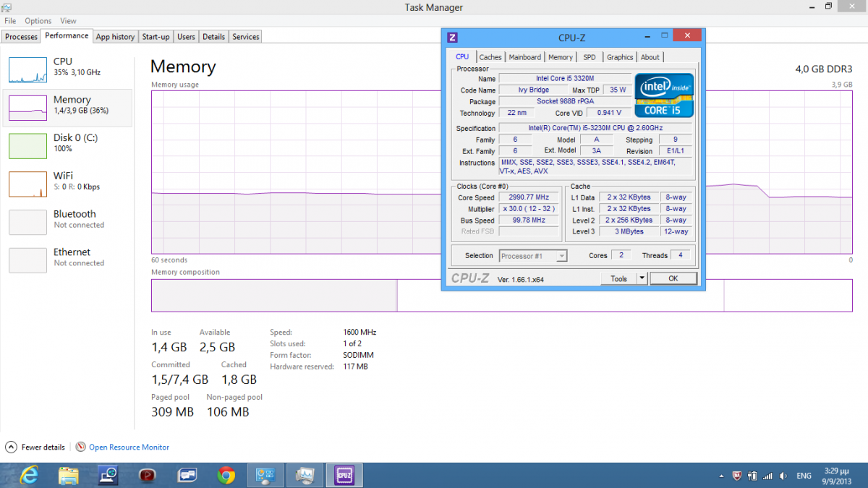868x488 pixels.
Task: Open the taskbar app with the red round icon
Action: pos(148,475)
